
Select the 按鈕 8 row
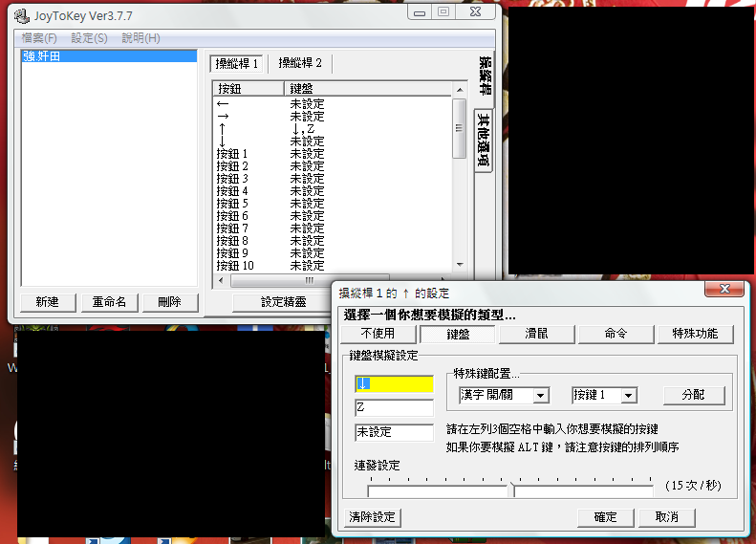(333, 241)
